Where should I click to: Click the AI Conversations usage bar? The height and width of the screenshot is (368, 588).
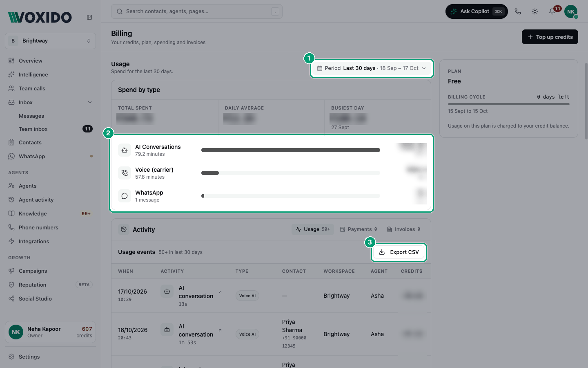291,150
